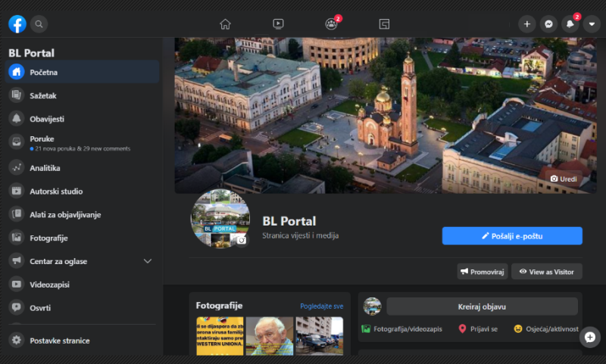Screen dimensions: 606x364
Task: Expand Centar za oglase chevron
Action: click(x=148, y=261)
